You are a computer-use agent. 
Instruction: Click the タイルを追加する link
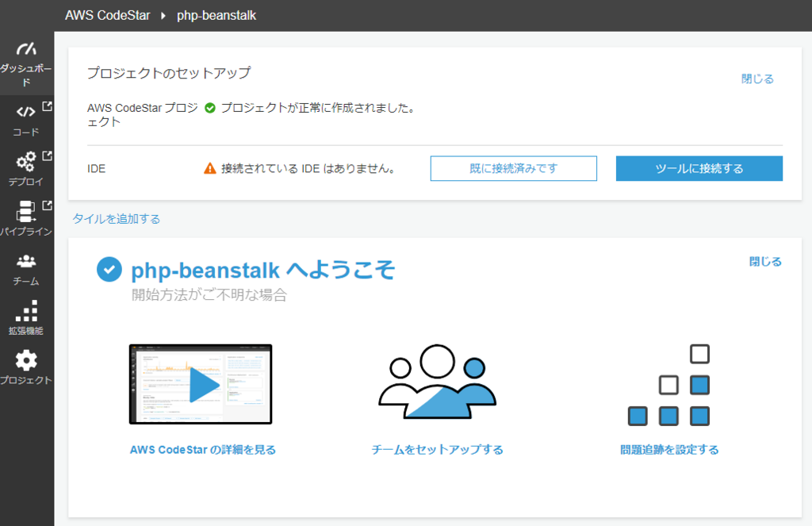(x=117, y=219)
